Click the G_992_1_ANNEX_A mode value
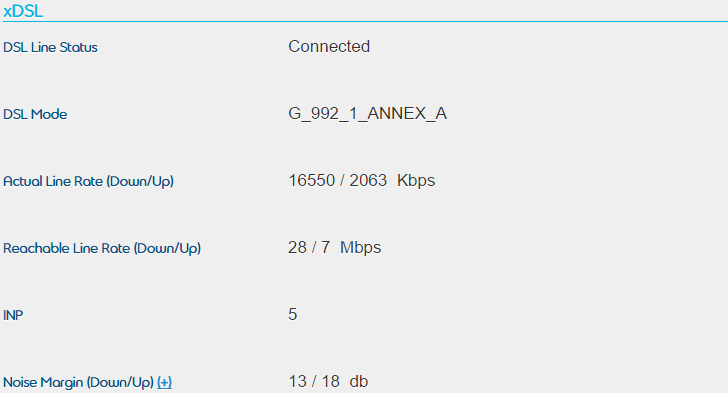The width and height of the screenshot is (728, 393). pos(367,114)
